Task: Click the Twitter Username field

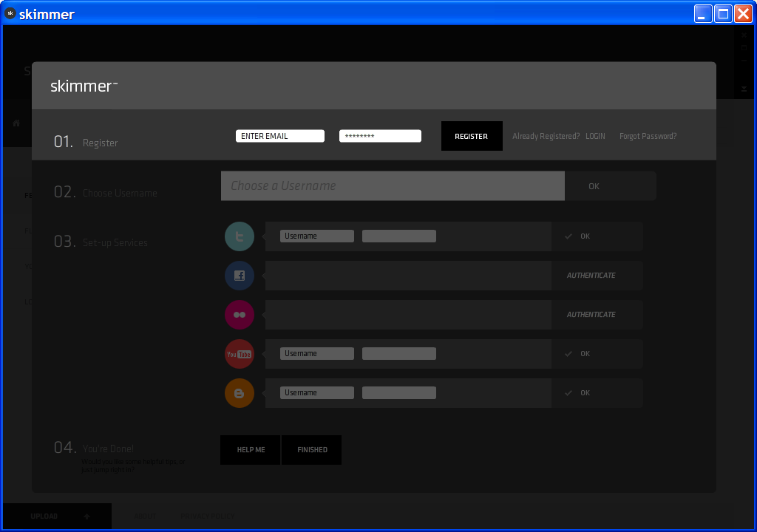Action: 316,236
